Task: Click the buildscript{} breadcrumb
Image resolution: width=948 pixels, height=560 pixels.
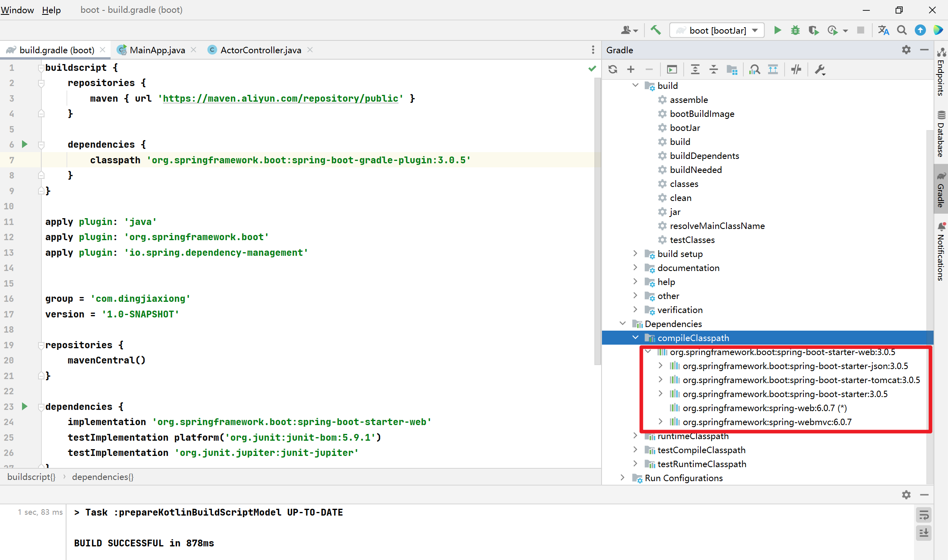Action: (x=31, y=477)
